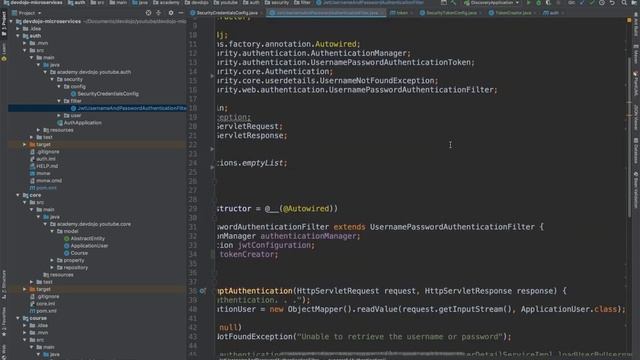Click the authenticationManager field on line 32
The image size is (640, 360).
coord(309,236)
